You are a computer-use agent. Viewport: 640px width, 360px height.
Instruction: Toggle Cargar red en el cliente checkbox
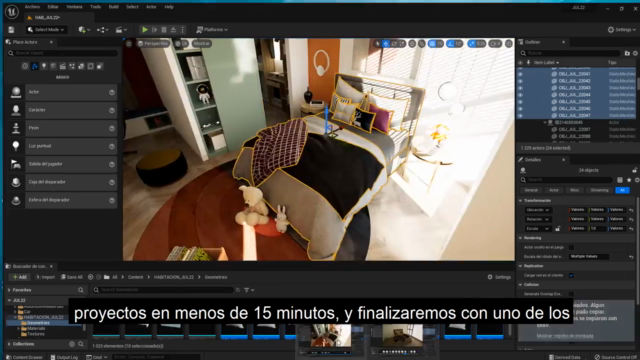[571, 276]
